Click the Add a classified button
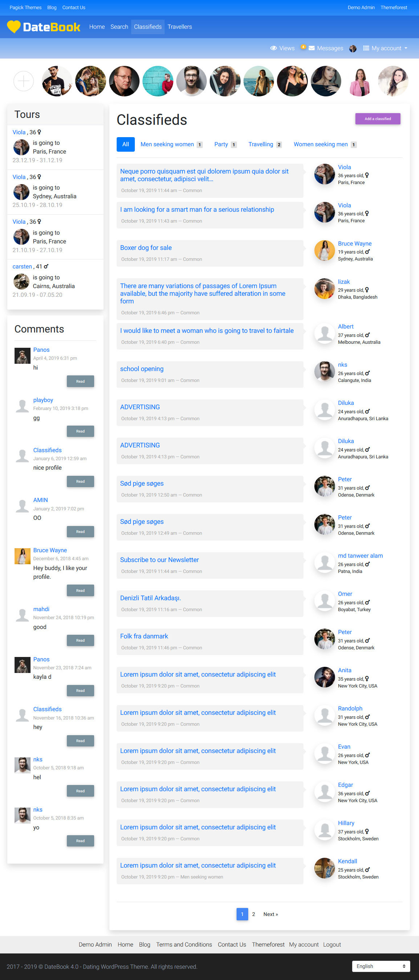Viewport: 419px width, 980px height. pos(378,119)
